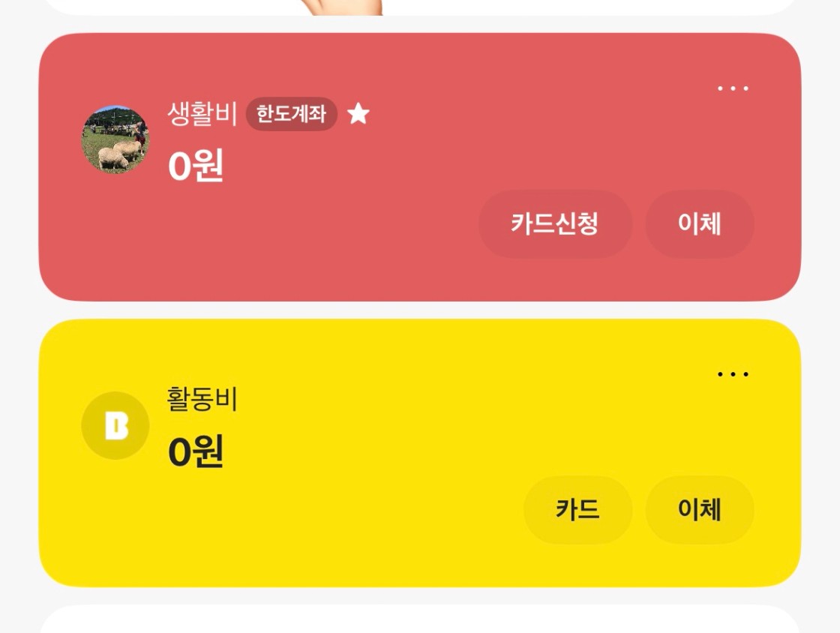Tap the 0원 balance in the yellow card
This screenshot has width=840, height=633.
pos(196,451)
